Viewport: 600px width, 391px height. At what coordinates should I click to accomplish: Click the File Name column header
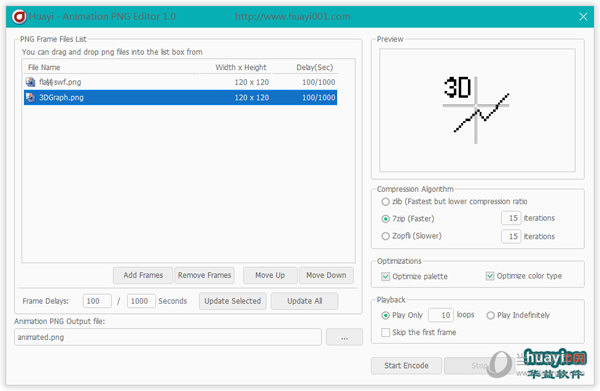point(44,67)
